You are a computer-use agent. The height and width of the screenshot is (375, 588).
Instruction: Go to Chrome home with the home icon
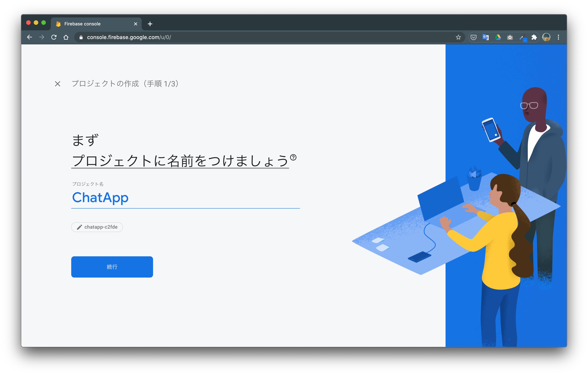point(66,37)
